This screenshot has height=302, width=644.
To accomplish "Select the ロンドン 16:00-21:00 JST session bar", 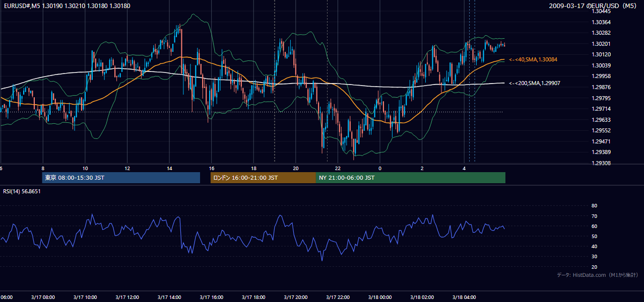I will pos(263,178).
